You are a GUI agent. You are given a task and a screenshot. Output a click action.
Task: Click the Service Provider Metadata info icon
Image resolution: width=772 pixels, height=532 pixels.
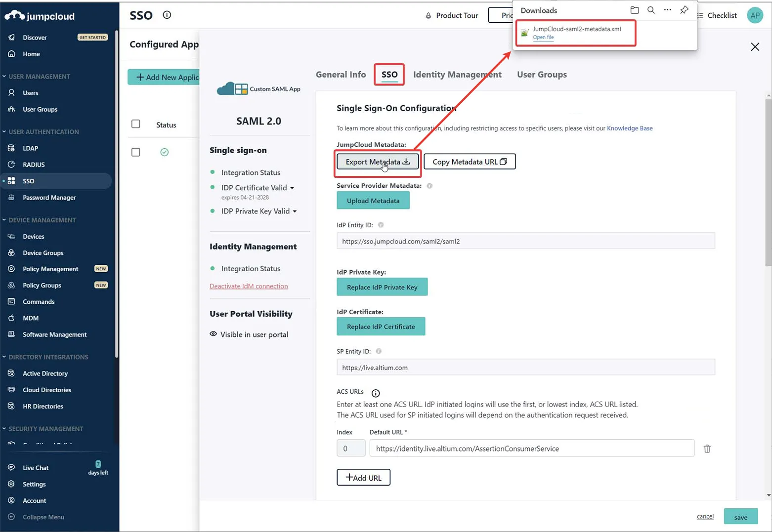pos(429,186)
